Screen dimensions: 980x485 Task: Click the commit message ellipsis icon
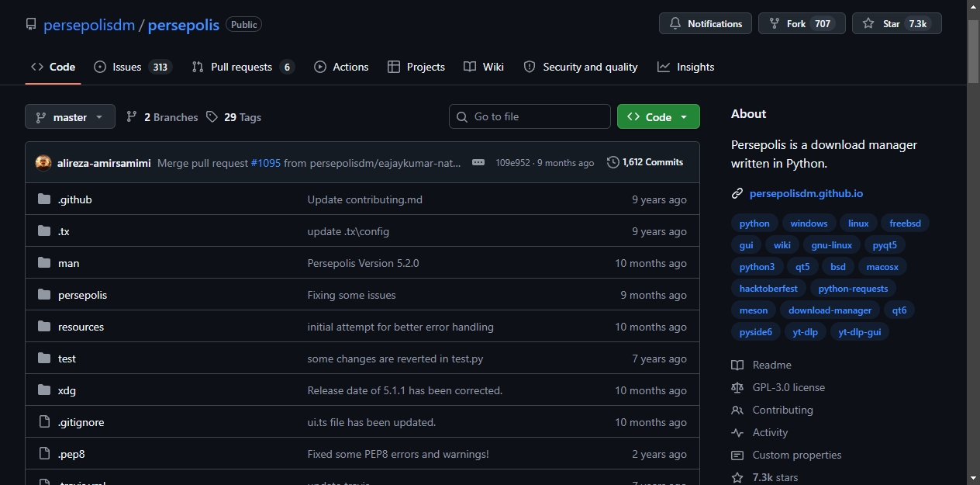point(478,163)
